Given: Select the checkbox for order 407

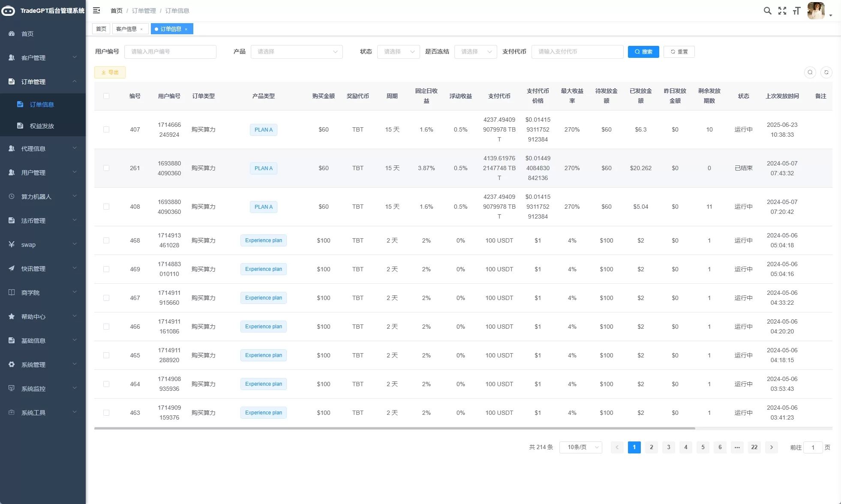Looking at the screenshot, I should click(106, 129).
